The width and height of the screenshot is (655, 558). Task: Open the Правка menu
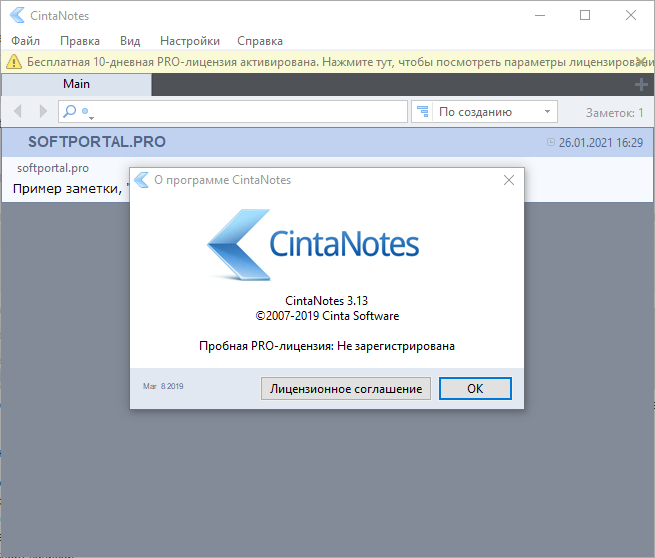coord(80,41)
